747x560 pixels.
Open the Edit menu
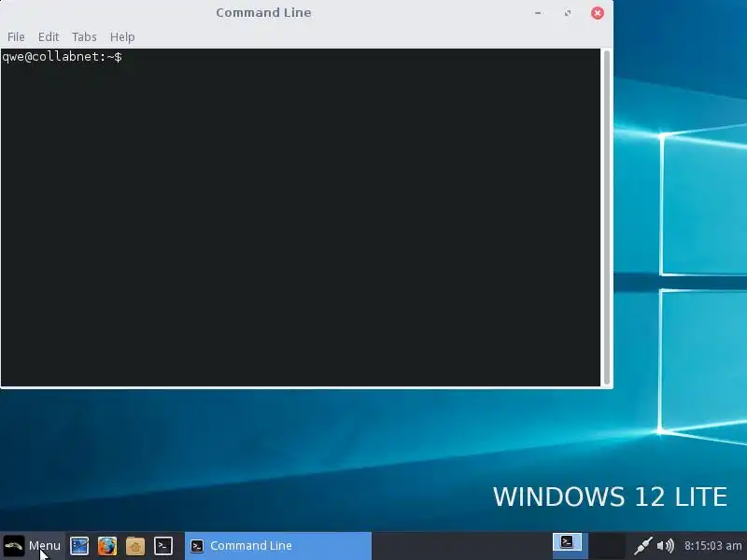tap(49, 36)
